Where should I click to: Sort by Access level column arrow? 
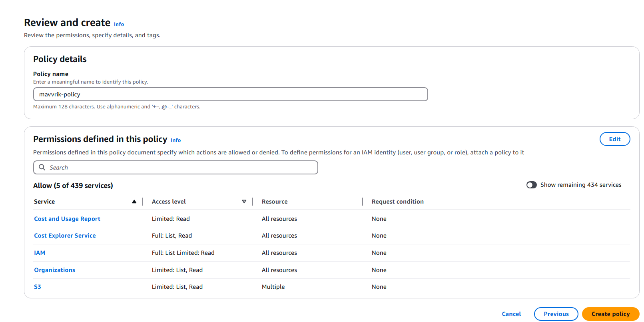[x=244, y=202]
